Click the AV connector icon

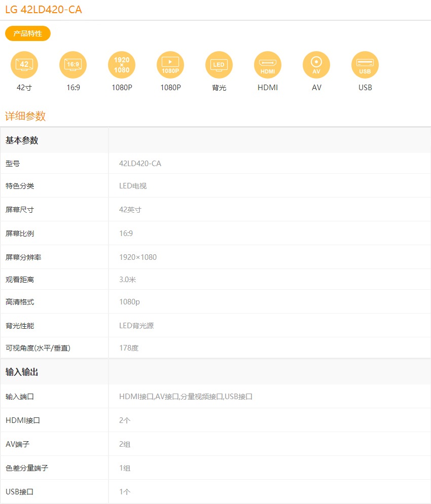(316, 65)
